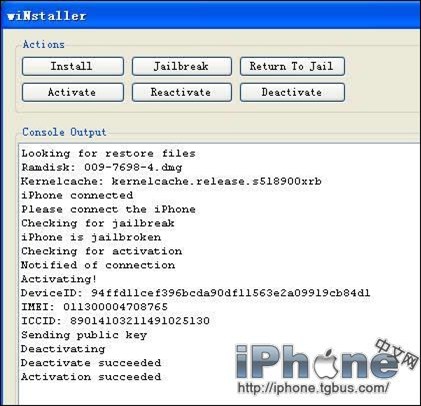Select the Return To Jail button

292,66
